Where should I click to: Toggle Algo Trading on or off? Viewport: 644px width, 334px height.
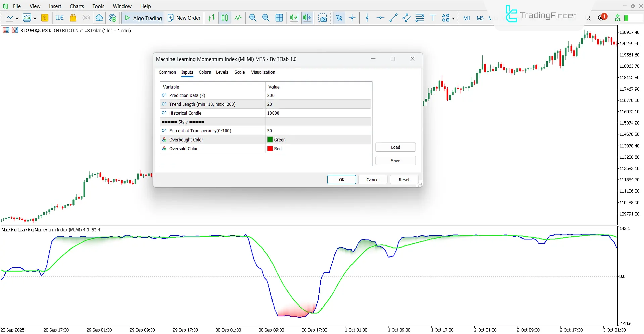pos(143,18)
